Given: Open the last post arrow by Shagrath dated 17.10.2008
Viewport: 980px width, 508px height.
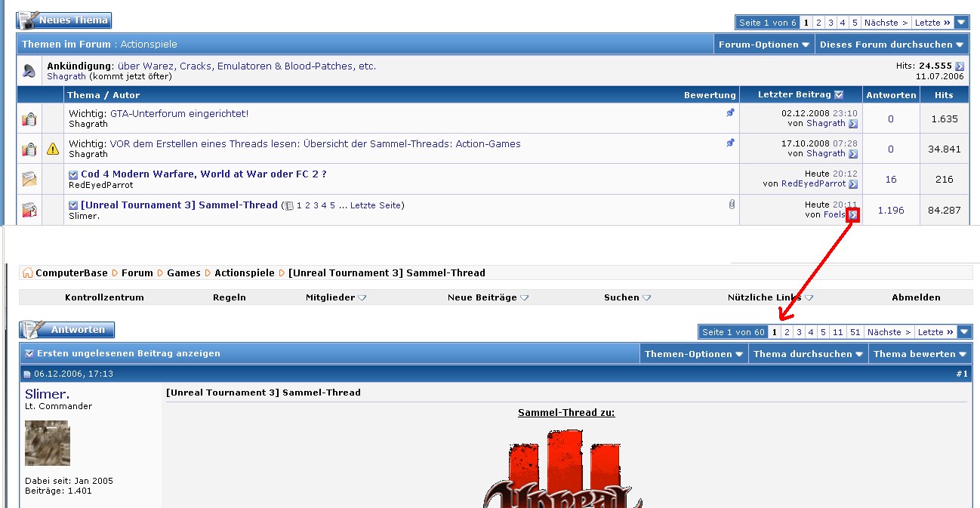Looking at the screenshot, I should (853, 154).
